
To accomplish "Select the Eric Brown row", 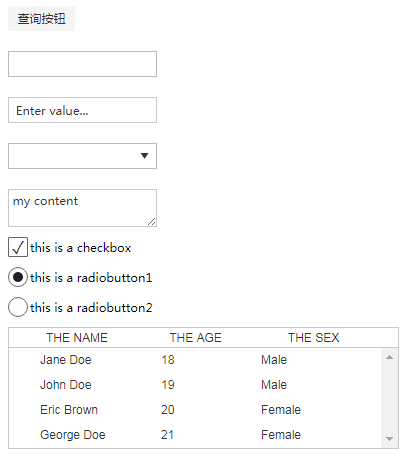I will coord(195,410).
